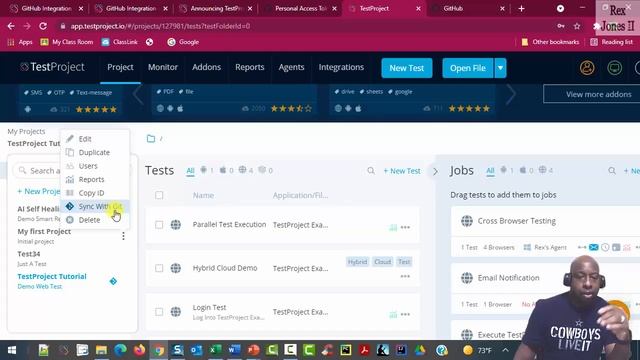Click the Sync With Git diamond icon
Screen dimensions: 640x360
[70, 206]
